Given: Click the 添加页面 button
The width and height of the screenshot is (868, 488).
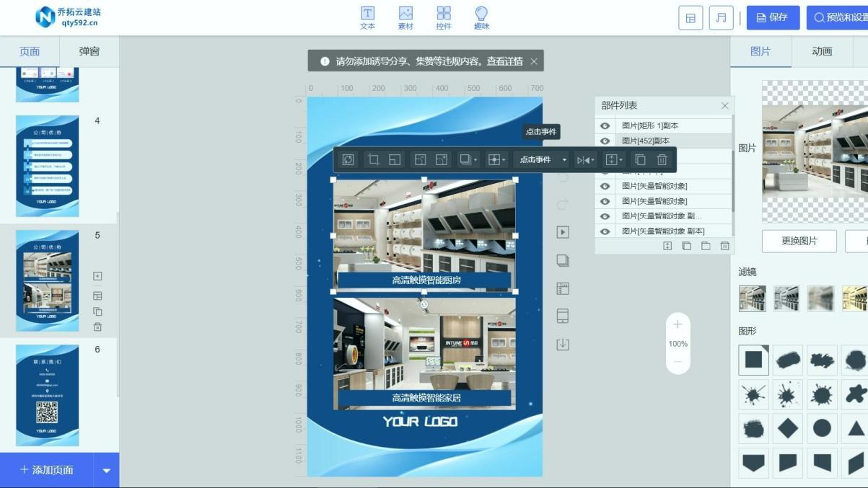Looking at the screenshot, I should click(47, 470).
